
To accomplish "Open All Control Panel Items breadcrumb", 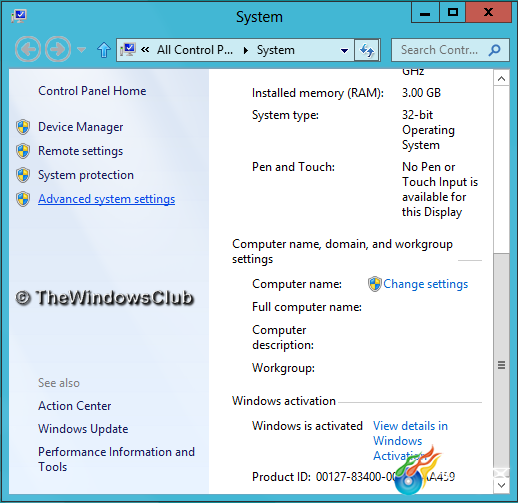I will pos(195,50).
